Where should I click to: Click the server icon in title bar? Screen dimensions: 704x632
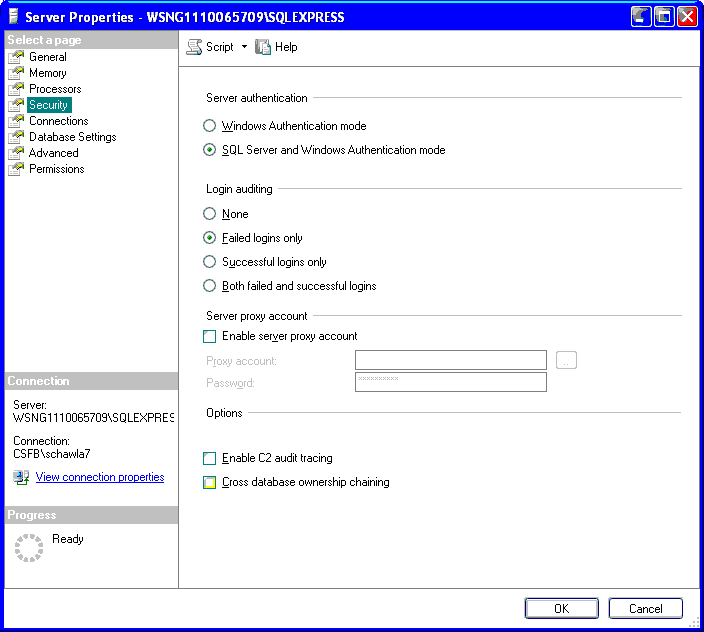(14, 17)
